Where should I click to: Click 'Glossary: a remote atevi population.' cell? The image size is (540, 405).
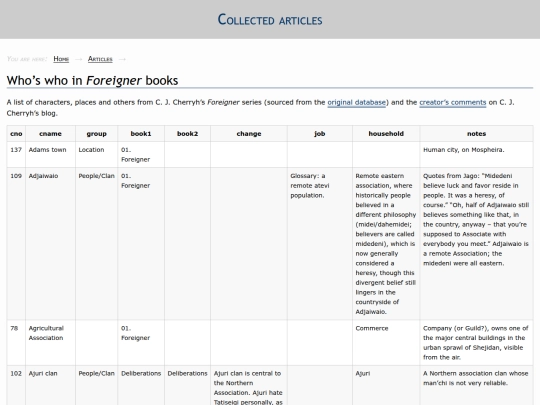pyautogui.click(x=320, y=244)
